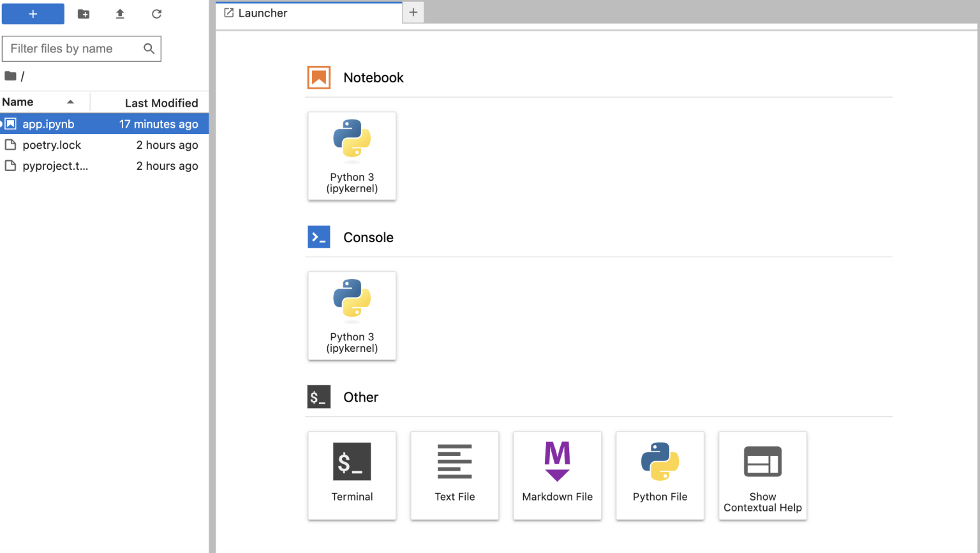Sort files by Last Modified column
The width and height of the screenshot is (980, 553).
pos(161,103)
